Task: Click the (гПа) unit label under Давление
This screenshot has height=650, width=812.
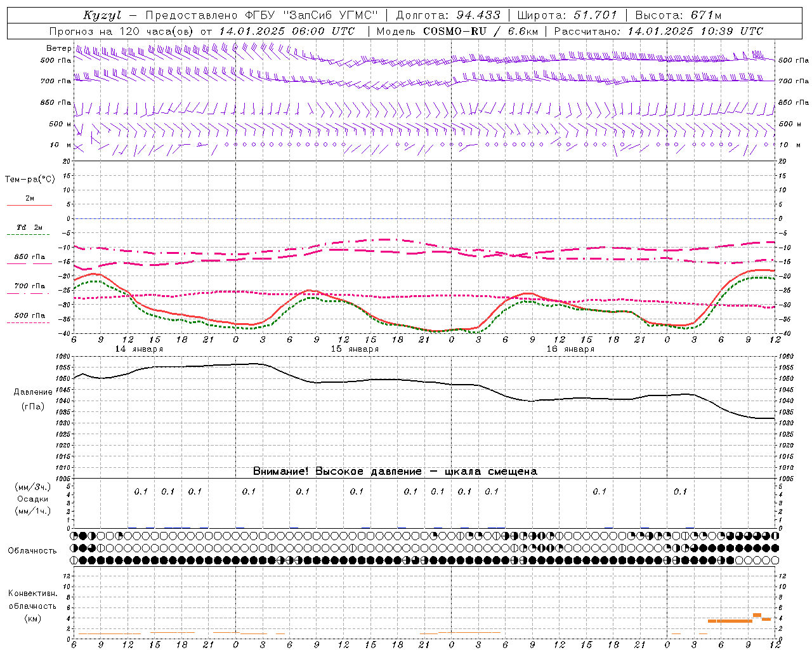Action: coord(33,406)
